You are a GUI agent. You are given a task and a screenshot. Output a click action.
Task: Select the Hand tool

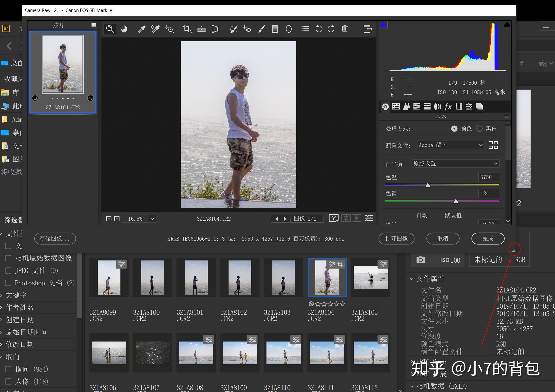pos(124,29)
